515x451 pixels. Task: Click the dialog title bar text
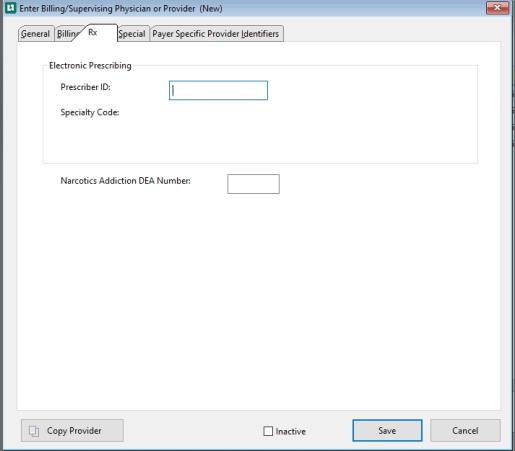point(121,9)
